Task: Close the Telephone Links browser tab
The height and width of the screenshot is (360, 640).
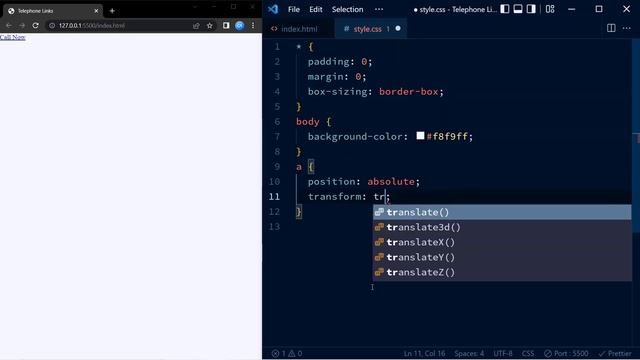Action: [x=96, y=11]
